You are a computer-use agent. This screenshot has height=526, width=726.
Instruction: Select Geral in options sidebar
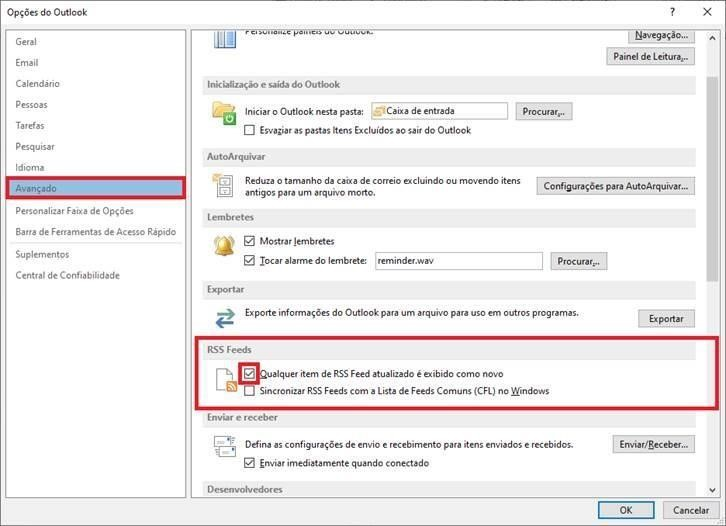pos(96,42)
